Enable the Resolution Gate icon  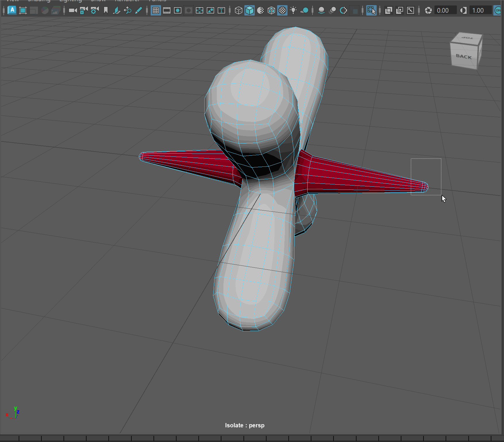[x=178, y=11]
